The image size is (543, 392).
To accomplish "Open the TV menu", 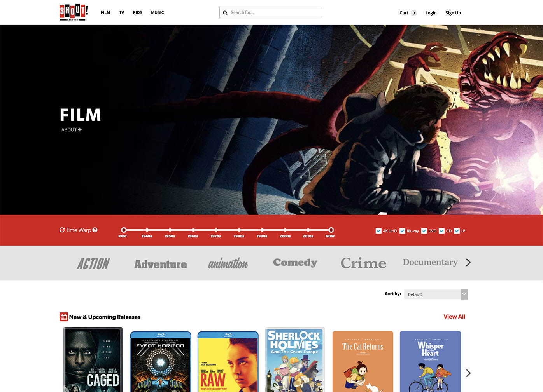I will pos(121,12).
